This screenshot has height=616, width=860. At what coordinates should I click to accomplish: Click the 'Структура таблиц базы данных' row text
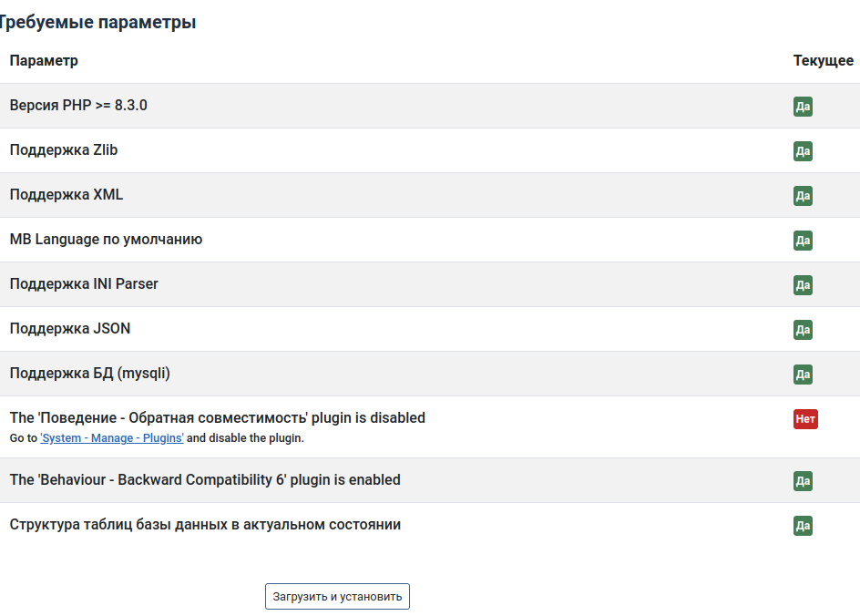click(205, 525)
